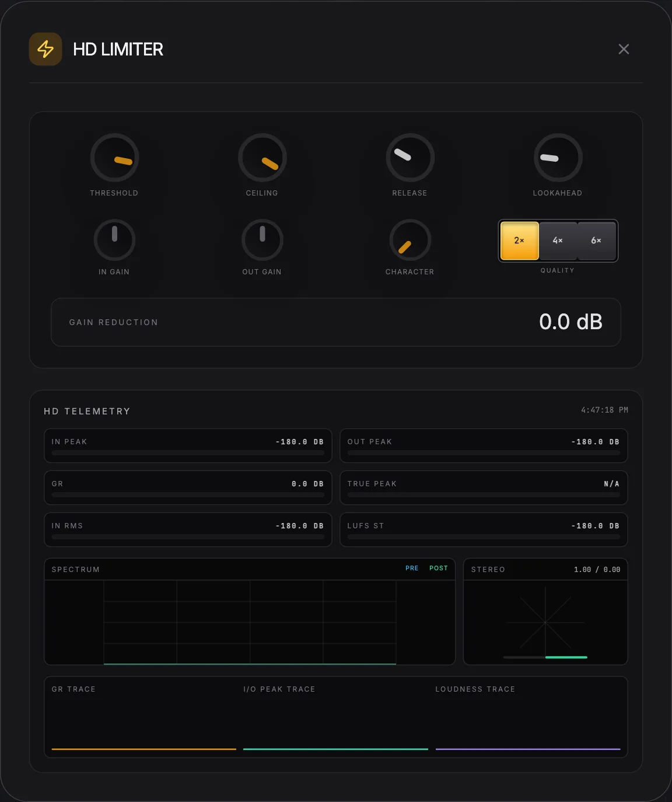Click the IN RMS meter row
The height and width of the screenshot is (802, 672).
[188, 530]
